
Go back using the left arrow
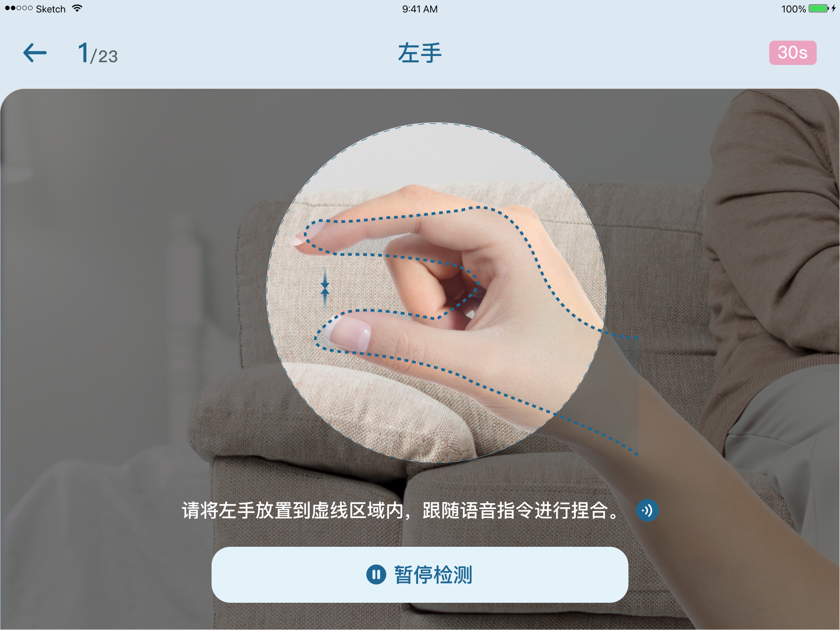(x=35, y=53)
